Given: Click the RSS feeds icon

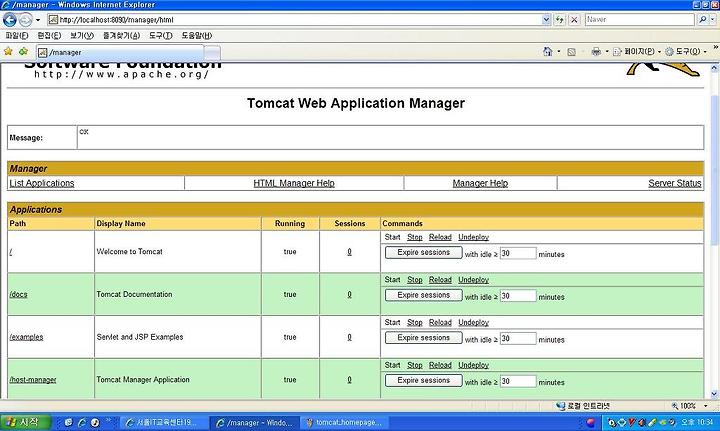Looking at the screenshot, I should pos(572,52).
